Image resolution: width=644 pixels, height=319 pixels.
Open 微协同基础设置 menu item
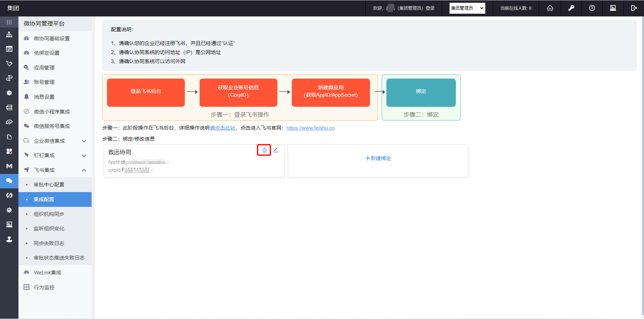[x=55, y=39]
